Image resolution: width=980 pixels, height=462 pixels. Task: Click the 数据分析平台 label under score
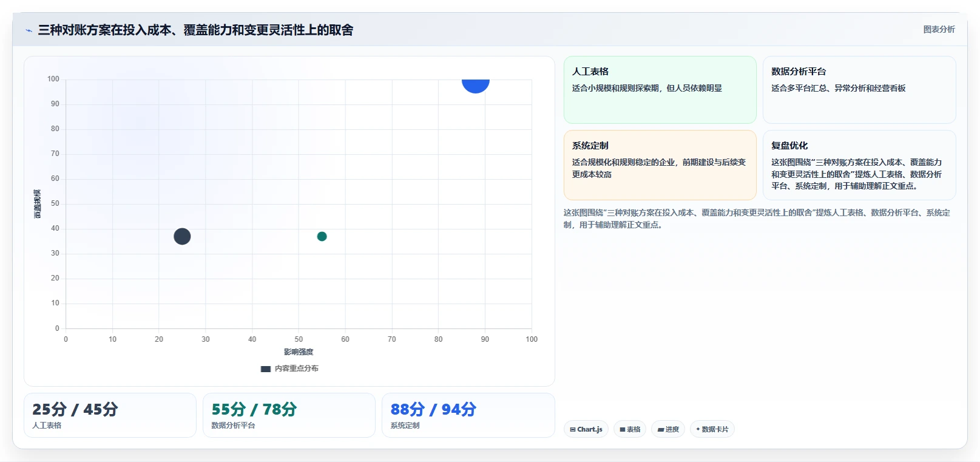233,426
